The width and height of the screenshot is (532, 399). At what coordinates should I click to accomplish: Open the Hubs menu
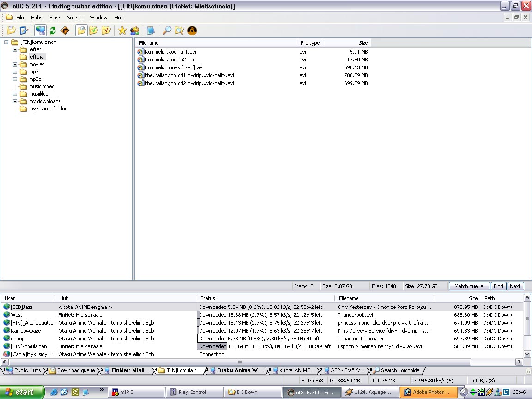pos(36,18)
